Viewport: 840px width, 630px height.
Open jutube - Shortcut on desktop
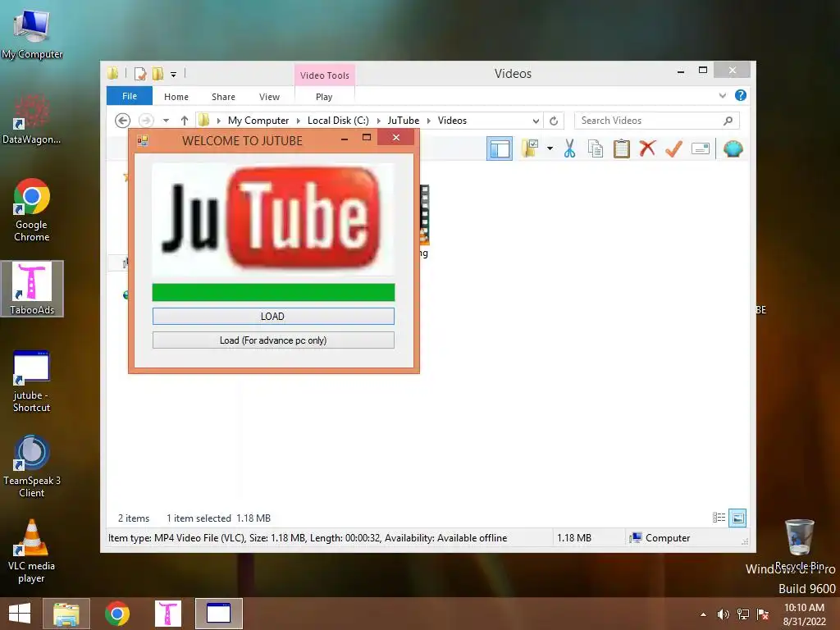pyautogui.click(x=32, y=381)
